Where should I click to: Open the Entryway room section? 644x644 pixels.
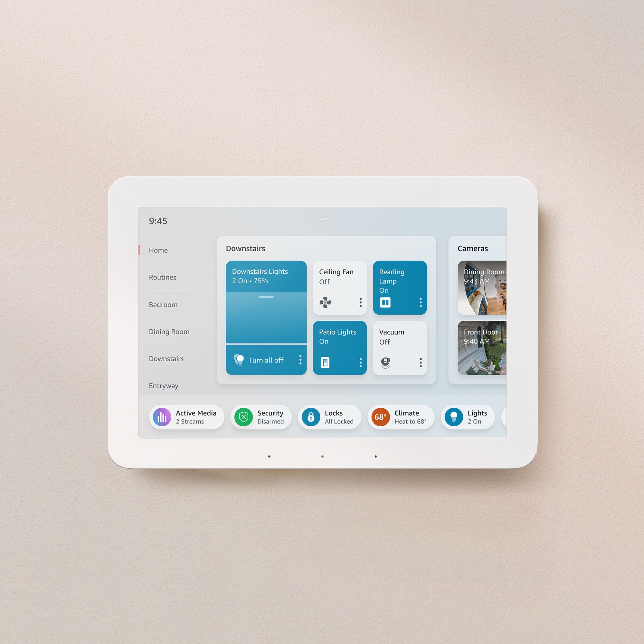(x=163, y=385)
